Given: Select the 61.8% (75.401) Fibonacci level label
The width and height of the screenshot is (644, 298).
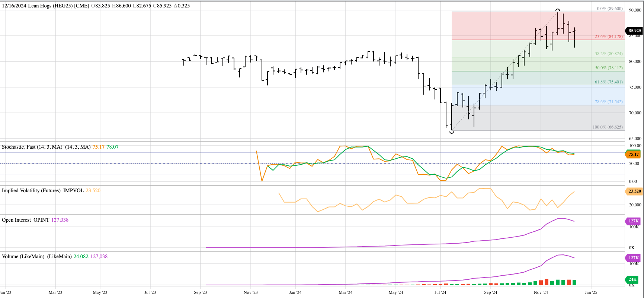Looking at the screenshot, I should pyautogui.click(x=608, y=82).
